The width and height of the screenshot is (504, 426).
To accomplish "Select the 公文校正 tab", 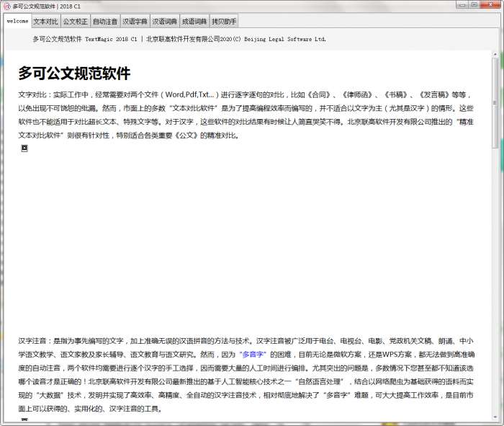I will click(x=75, y=22).
